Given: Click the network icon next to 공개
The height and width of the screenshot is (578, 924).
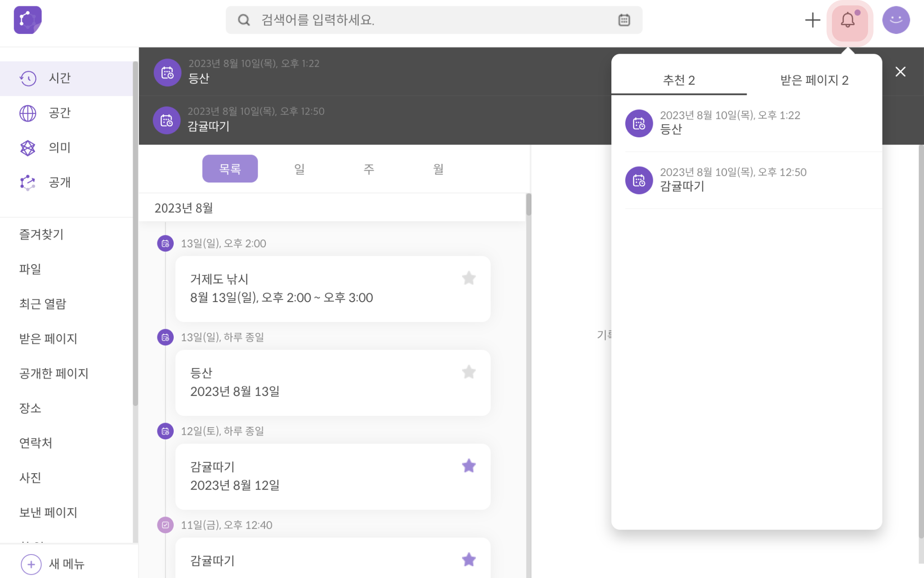Looking at the screenshot, I should (28, 182).
